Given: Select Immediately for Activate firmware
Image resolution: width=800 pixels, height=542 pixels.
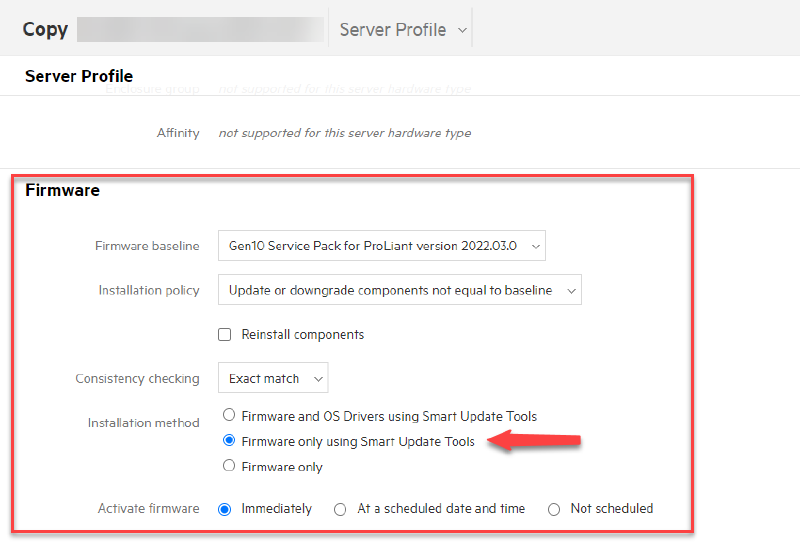Looking at the screenshot, I should click(x=224, y=509).
